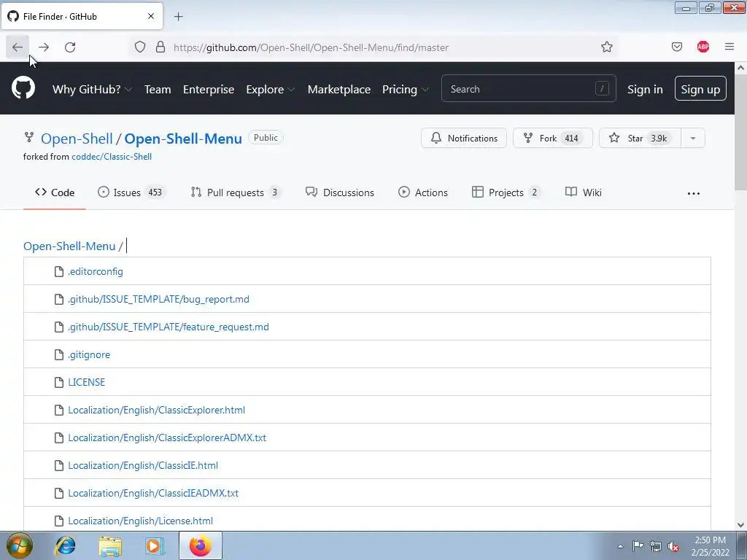The image size is (747, 560).
Task: Open Firefox hamburger application menu
Action: coord(729,47)
